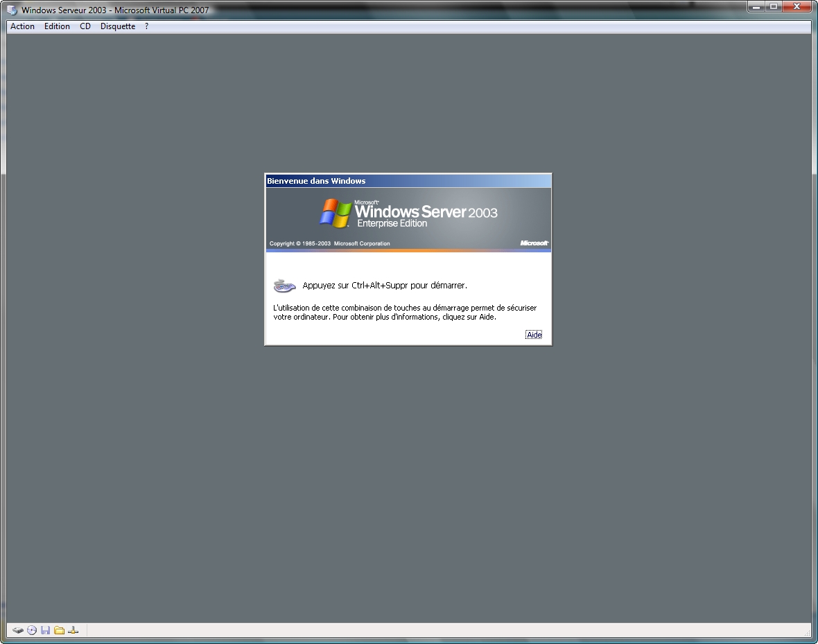
Task: Click the Bienvenue dans Windows title bar
Action: click(408, 181)
